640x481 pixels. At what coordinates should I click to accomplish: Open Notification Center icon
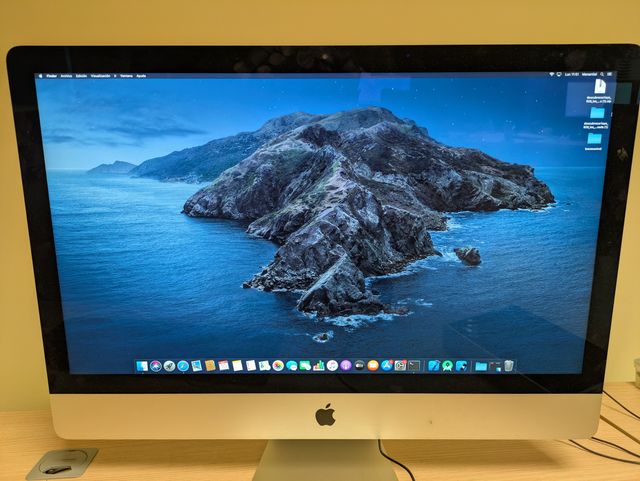(x=610, y=74)
